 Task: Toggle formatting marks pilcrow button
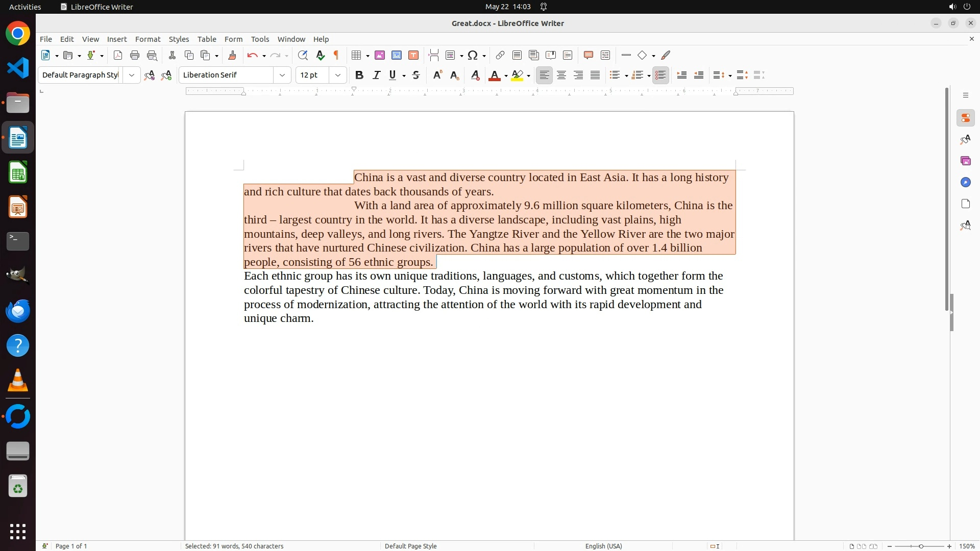click(x=336, y=56)
